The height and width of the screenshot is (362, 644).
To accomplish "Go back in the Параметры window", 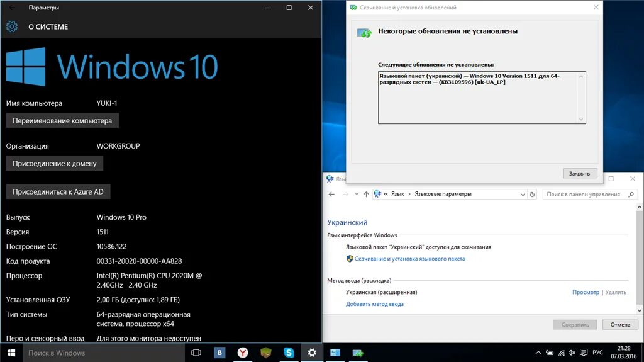I will (11, 8).
